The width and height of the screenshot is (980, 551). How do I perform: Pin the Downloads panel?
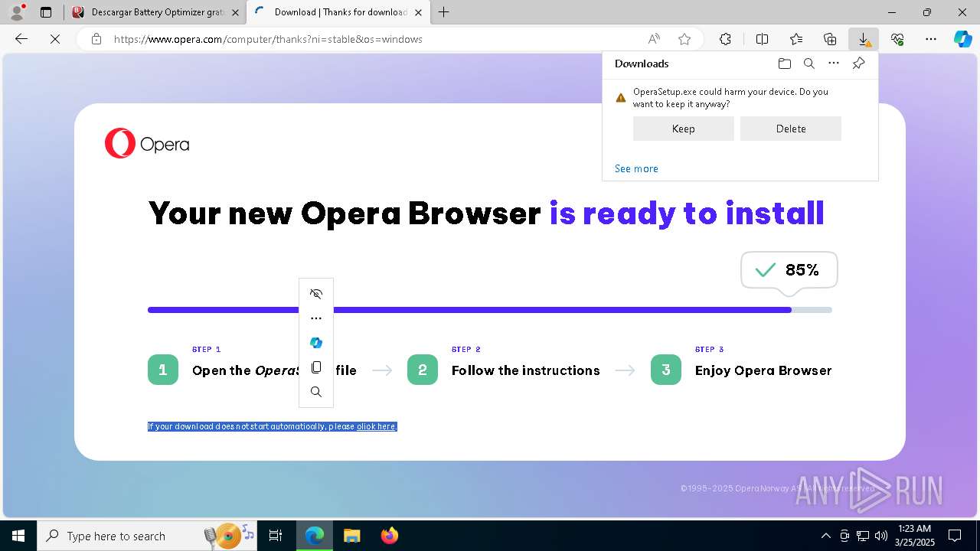(859, 64)
